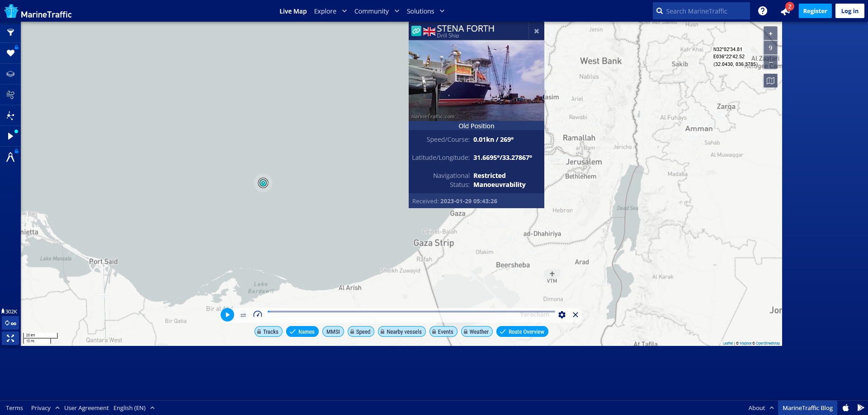
Task: Expand the Privacy footer menu
Action: tap(45, 408)
